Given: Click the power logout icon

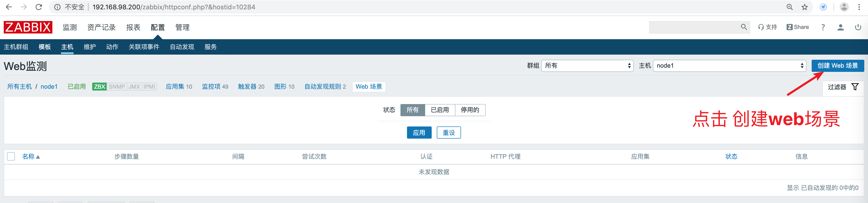Looking at the screenshot, I should point(858,27).
